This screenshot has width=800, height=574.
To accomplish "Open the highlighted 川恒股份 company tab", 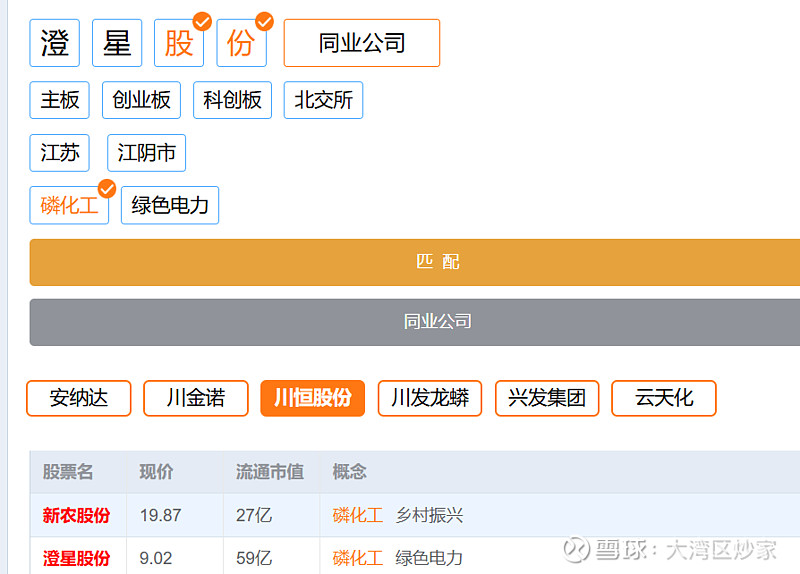I will pyautogui.click(x=313, y=398).
